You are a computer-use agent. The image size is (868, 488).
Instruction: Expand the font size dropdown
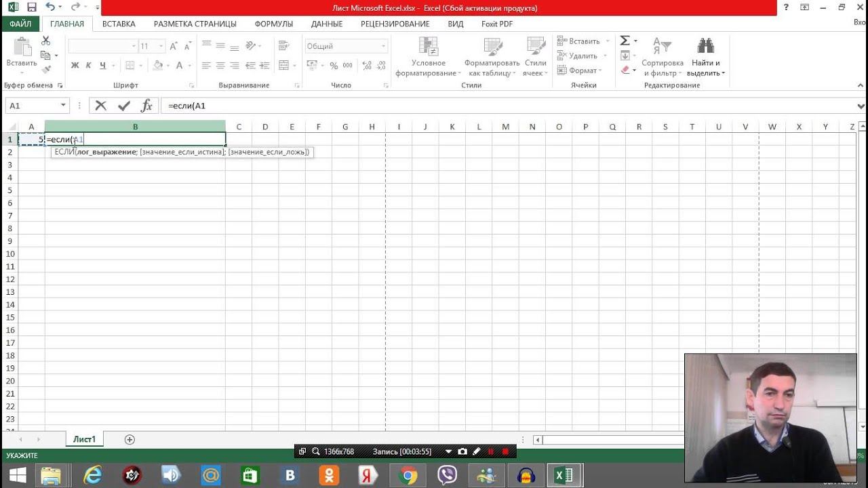[x=161, y=46]
